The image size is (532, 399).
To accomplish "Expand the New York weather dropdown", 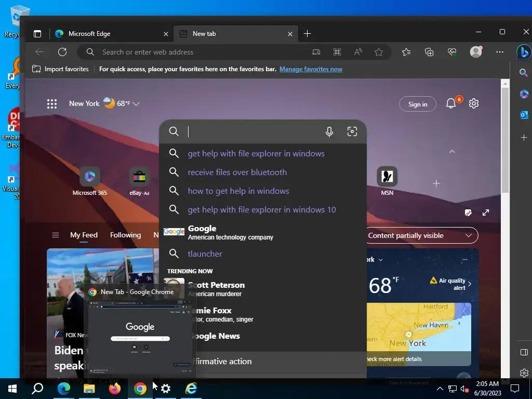I will click(136, 104).
